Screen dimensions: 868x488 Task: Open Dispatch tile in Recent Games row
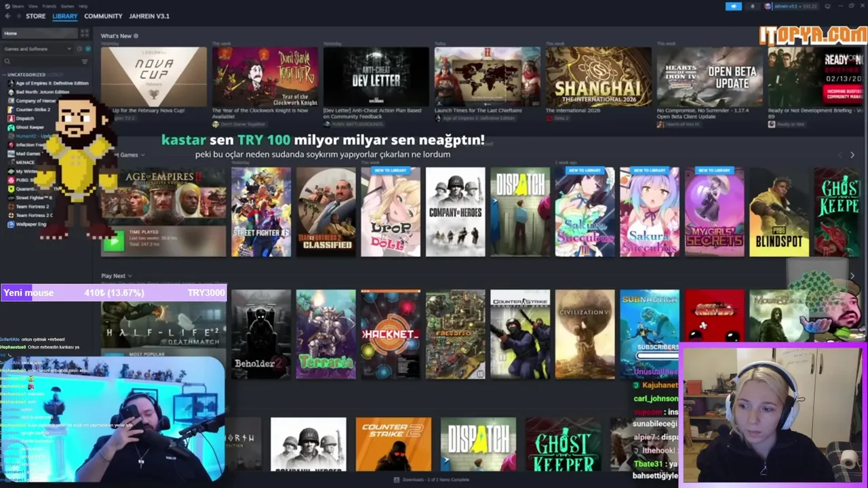tap(520, 212)
